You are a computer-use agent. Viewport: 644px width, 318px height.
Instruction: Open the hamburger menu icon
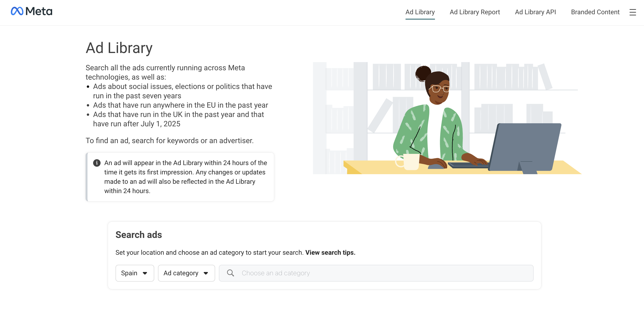pos(633,12)
